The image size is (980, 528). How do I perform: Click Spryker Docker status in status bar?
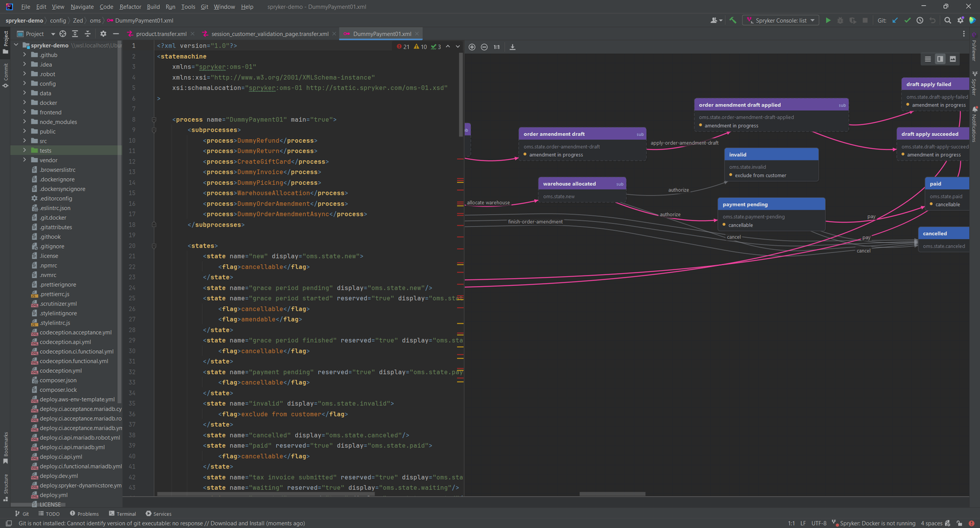[x=873, y=523]
